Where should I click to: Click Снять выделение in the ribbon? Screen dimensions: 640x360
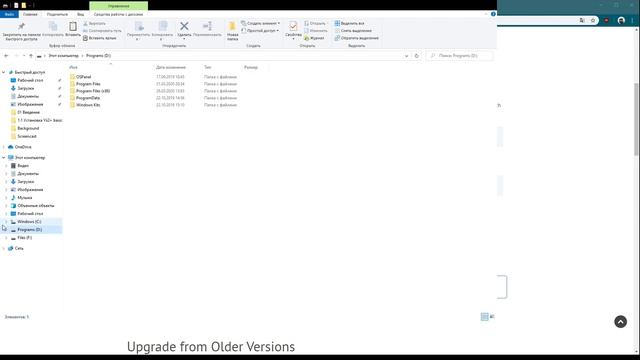click(353, 31)
